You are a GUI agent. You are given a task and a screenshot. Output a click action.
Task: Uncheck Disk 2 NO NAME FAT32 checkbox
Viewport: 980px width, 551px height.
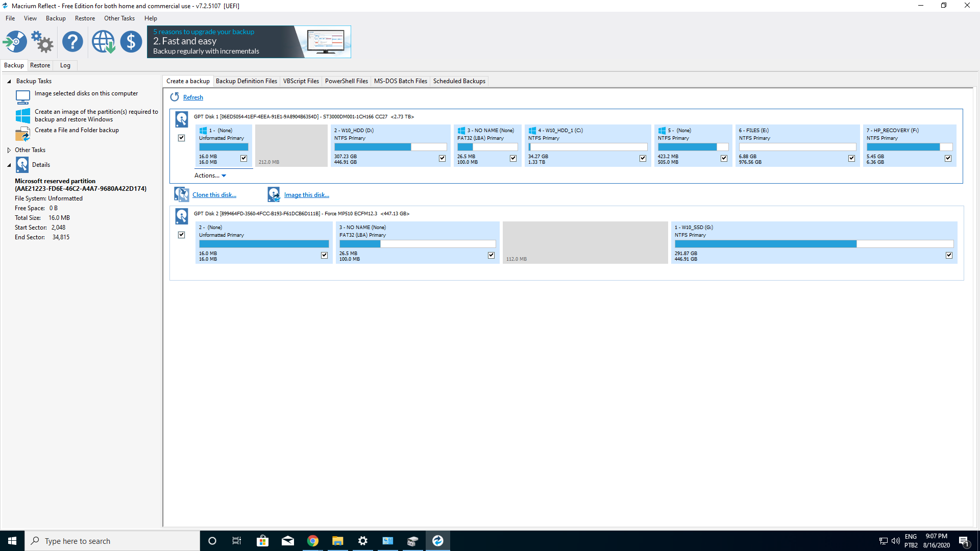(491, 255)
